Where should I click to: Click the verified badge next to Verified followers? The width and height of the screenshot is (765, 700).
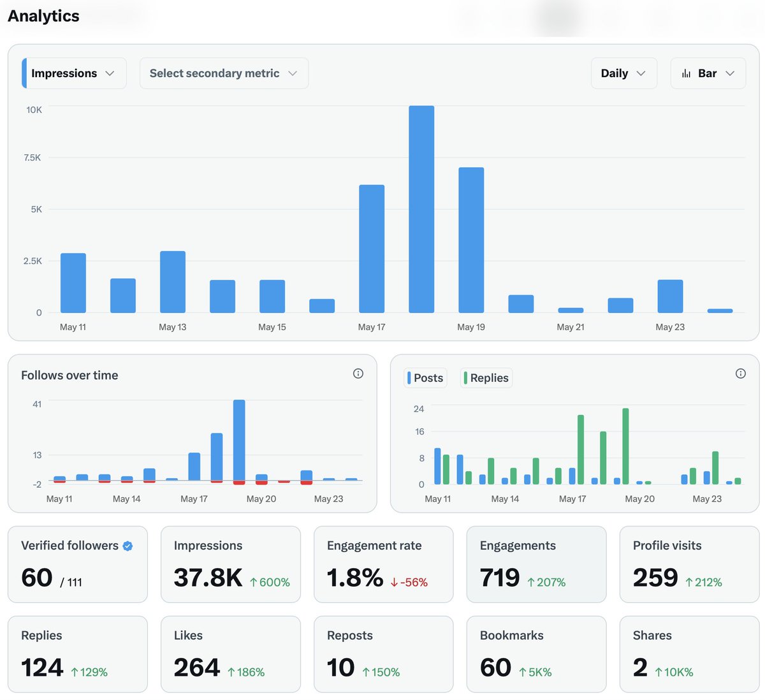coord(127,546)
